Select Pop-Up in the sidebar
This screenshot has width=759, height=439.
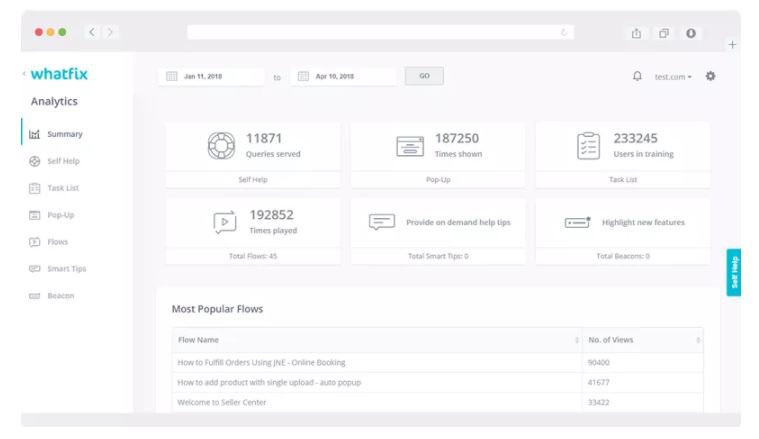pos(61,215)
